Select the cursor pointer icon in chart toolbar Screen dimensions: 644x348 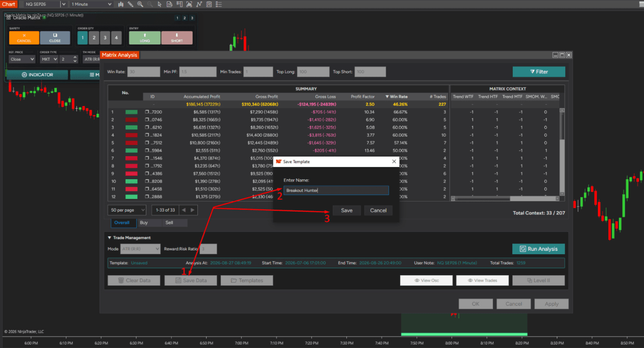[159, 4]
